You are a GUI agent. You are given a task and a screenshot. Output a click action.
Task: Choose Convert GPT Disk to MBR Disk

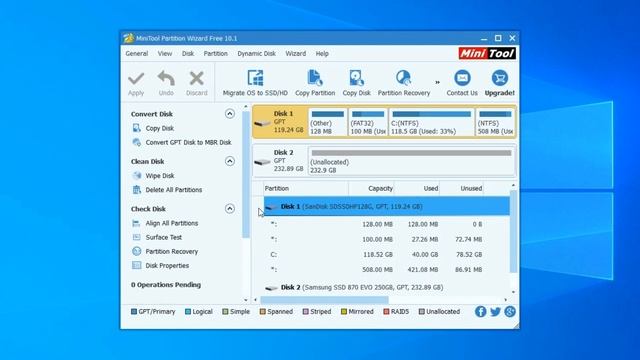pyautogui.click(x=188, y=142)
